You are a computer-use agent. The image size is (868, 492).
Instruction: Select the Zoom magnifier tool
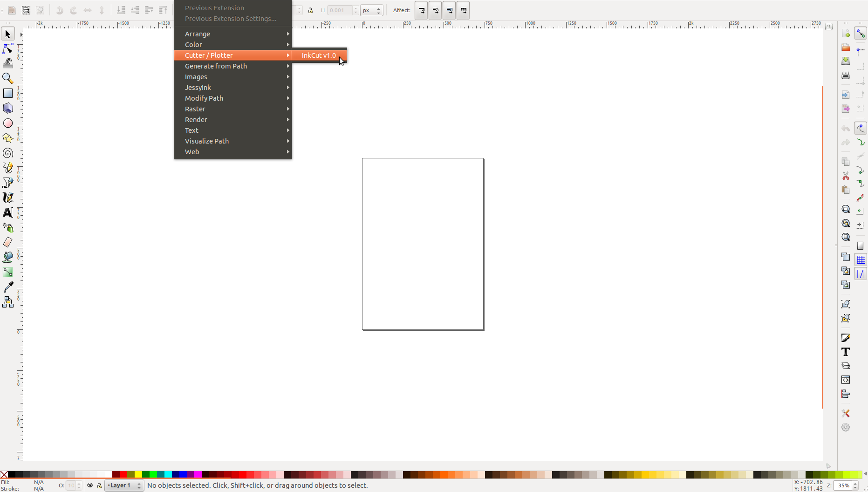(x=8, y=78)
